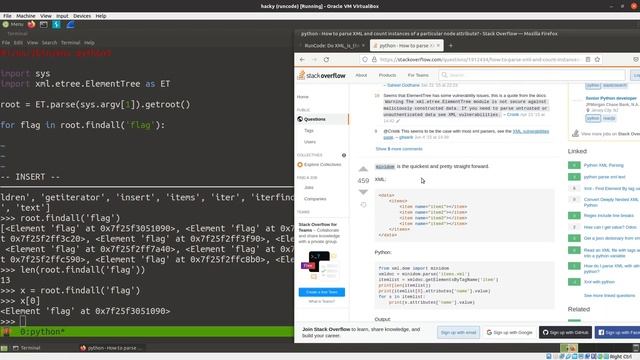Viewport: 640px width, 360px height.
Task: Open the terminal's Terminal menu
Action: pos(71,42)
